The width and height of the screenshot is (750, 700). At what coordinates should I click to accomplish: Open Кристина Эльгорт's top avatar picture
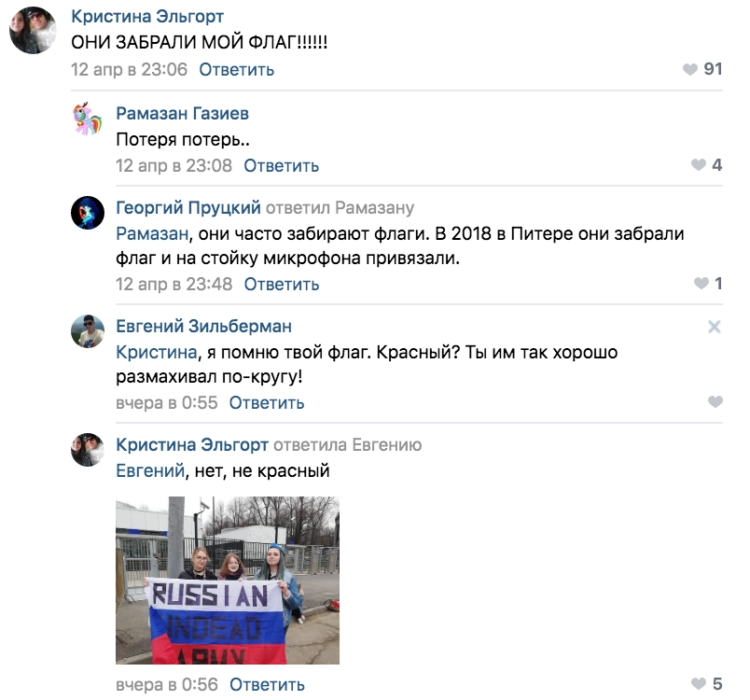[x=33, y=30]
